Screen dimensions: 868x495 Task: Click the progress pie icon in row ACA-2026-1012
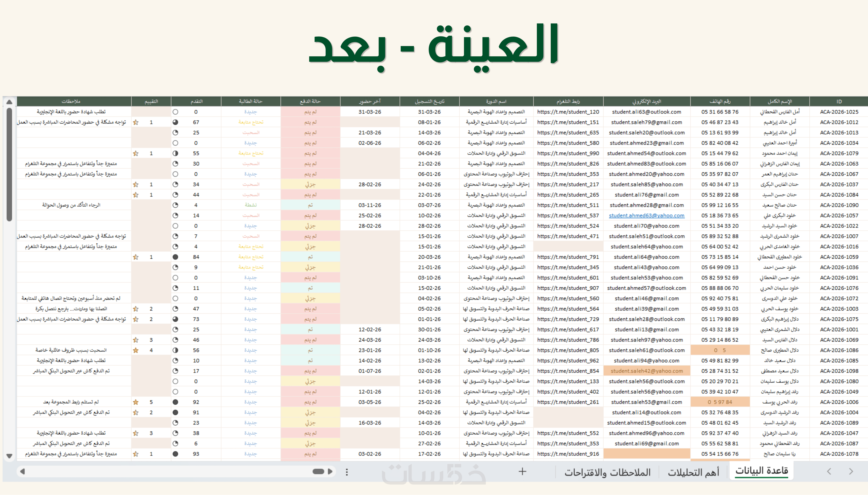coord(175,122)
